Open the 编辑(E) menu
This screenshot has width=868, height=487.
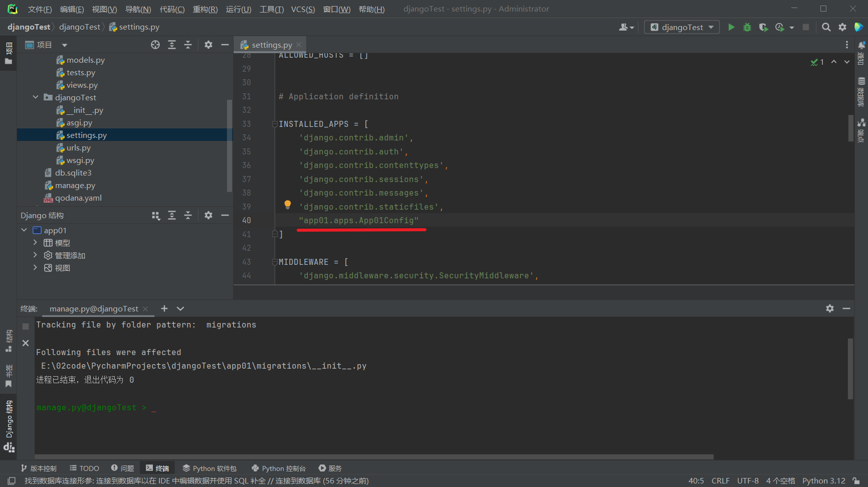click(72, 9)
